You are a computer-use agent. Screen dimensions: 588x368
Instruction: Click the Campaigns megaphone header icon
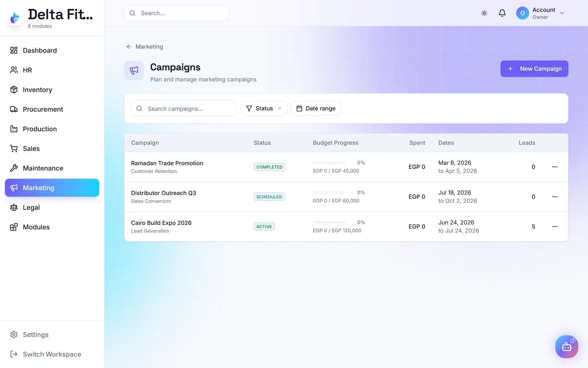[x=134, y=70]
